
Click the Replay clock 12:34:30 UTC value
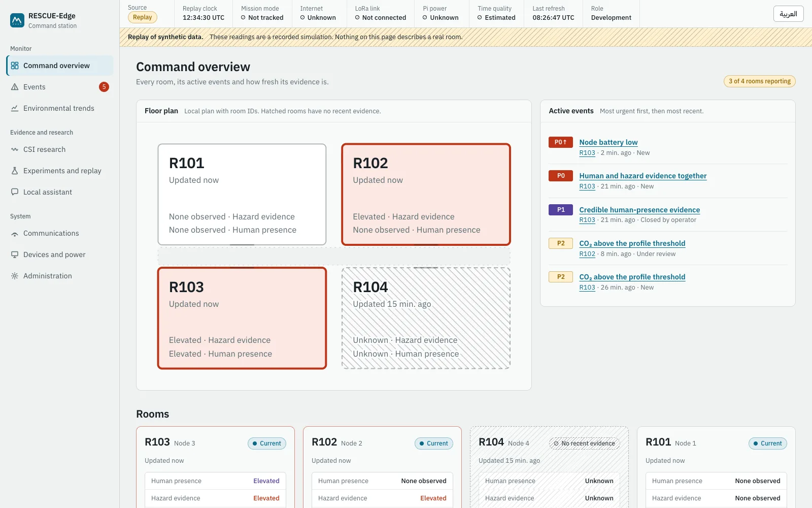point(204,18)
